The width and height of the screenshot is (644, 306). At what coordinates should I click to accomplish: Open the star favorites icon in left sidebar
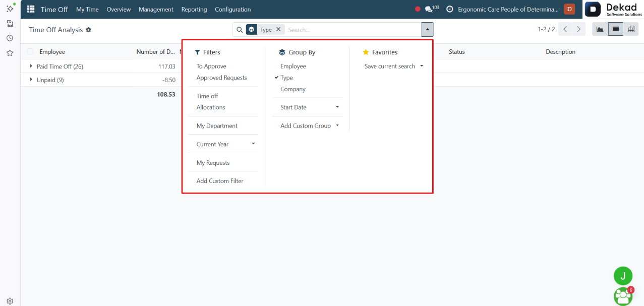(10, 53)
